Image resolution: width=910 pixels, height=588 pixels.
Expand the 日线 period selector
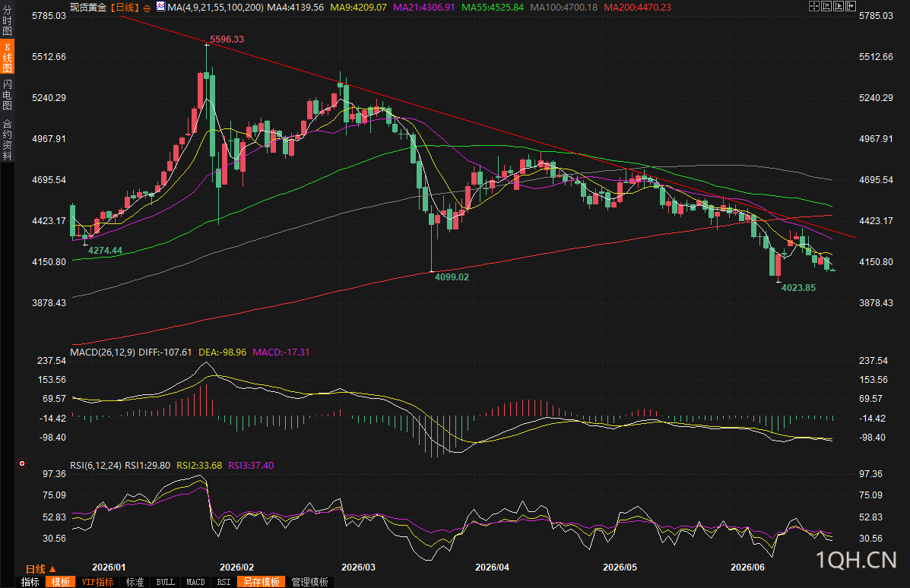click(40, 569)
